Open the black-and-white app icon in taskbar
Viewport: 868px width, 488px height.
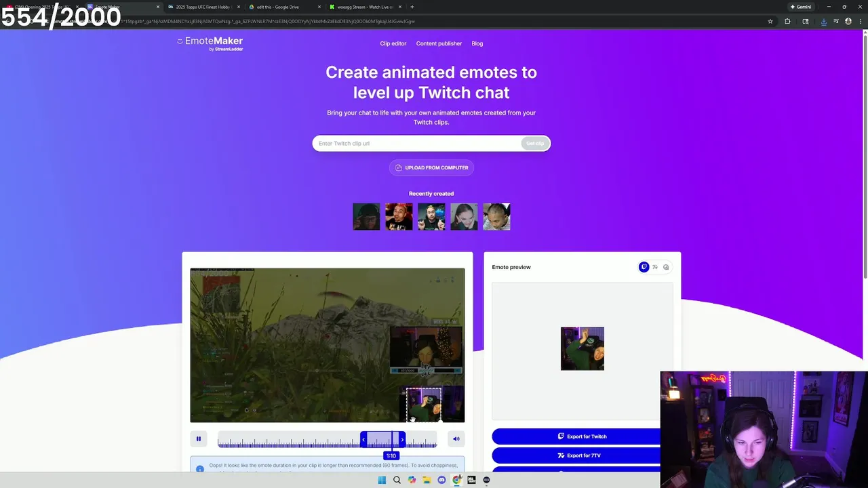coord(471,480)
